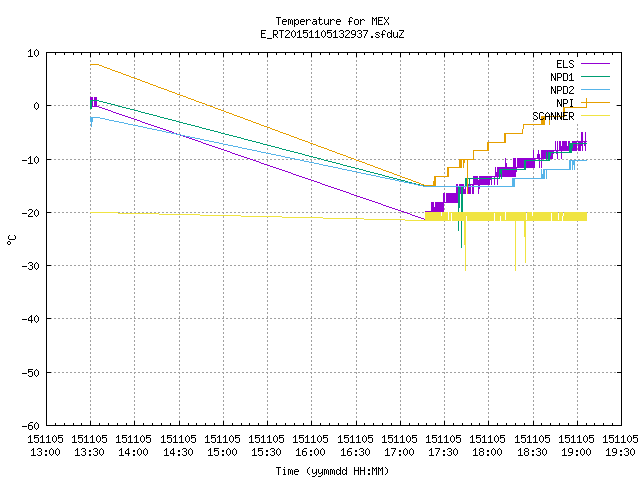Click the purple ELS legend line sample
This screenshot has height=480, width=640.
[595, 64]
